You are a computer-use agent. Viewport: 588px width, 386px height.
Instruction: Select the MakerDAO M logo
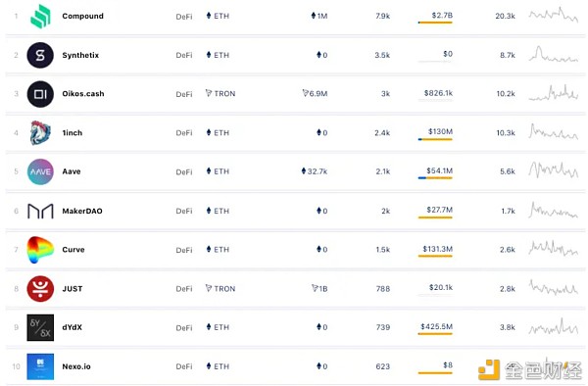(x=40, y=211)
